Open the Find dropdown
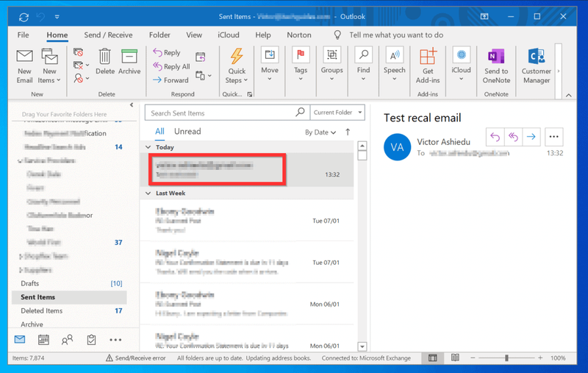 pos(363,64)
